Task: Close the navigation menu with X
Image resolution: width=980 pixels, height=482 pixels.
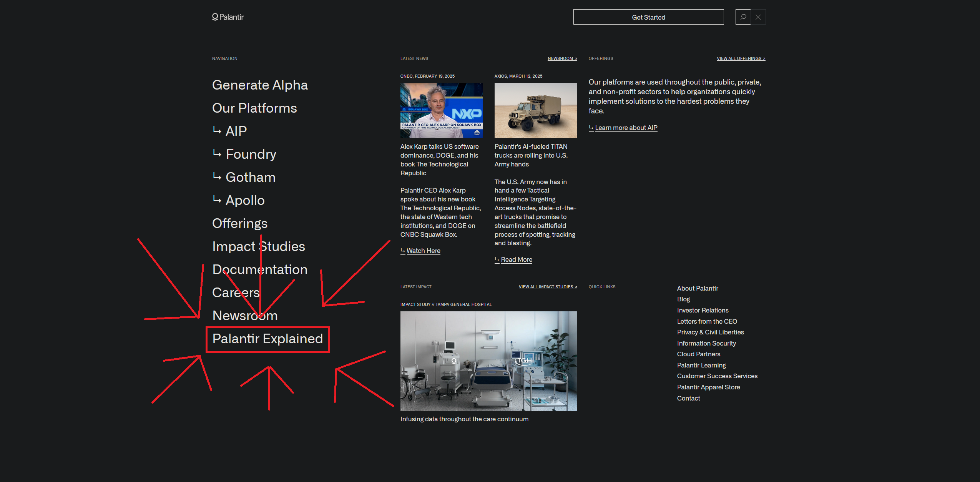Action: 758,17
